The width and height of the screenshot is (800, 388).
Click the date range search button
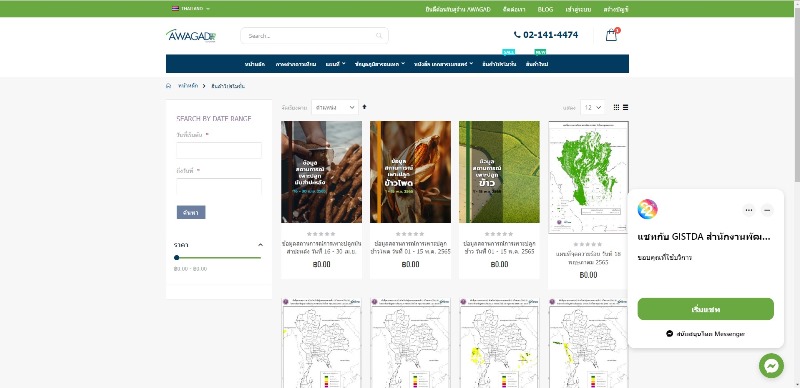tap(191, 212)
